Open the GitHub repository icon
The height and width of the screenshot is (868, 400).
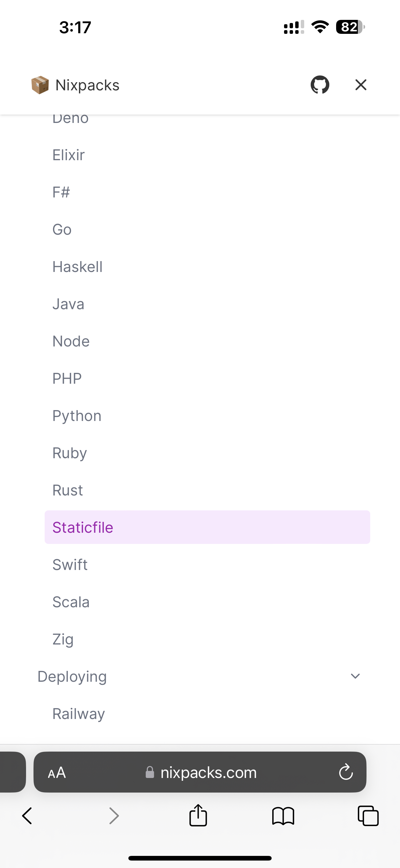pyautogui.click(x=319, y=85)
